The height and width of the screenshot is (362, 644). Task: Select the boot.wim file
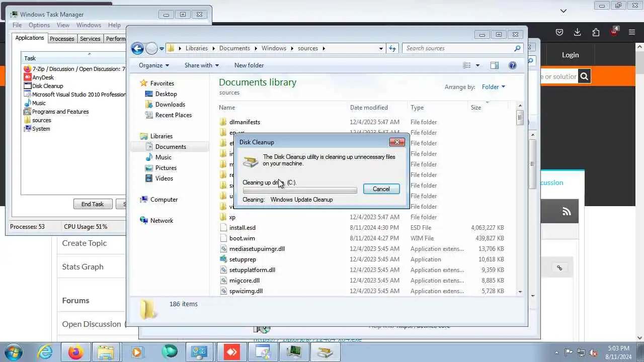click(242, 238)
